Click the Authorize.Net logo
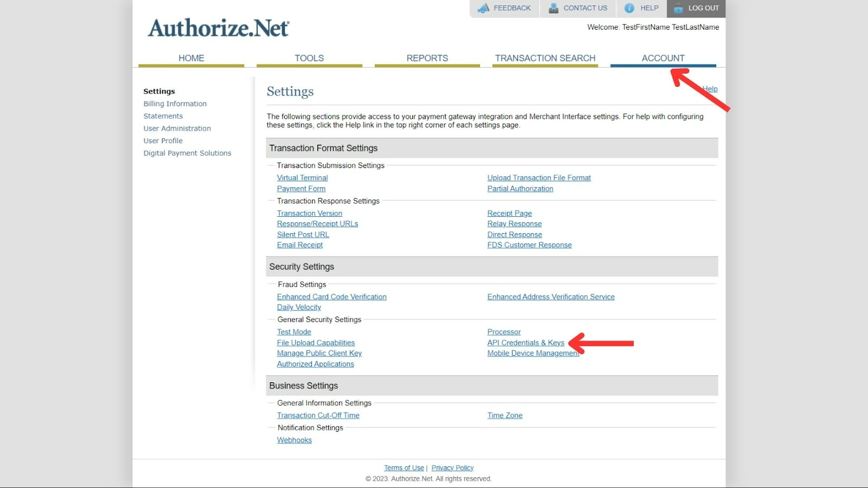This screenshot has height=488, width=868. click(x=219, y=28)
